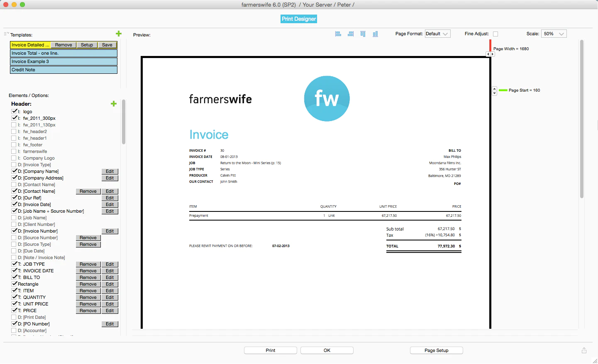Tick the [Invoice Type] data element
598x364 pixels.
click(14, 165)
